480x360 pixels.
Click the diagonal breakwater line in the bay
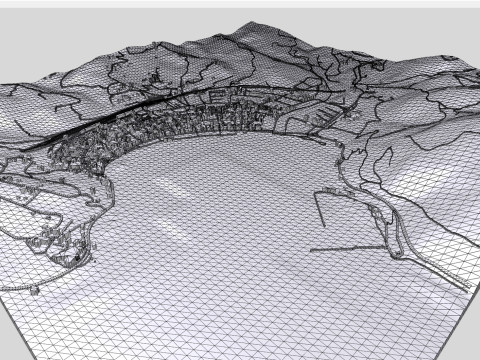point(319,210)
